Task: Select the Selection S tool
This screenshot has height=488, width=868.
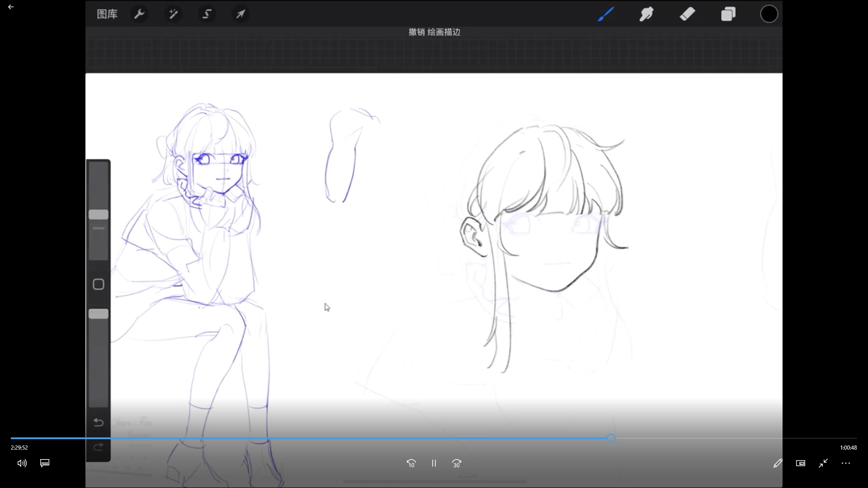Action: point(207,14)
